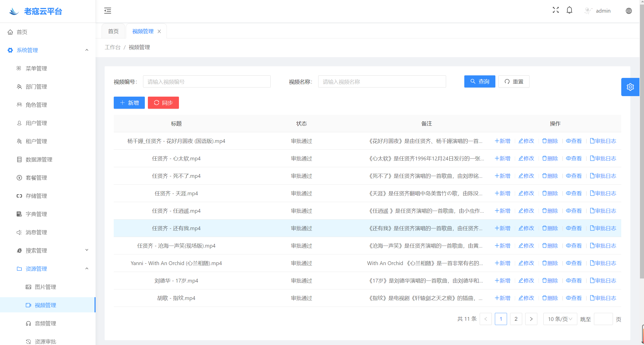This screenshot has height=345, width=644.
Task: Open the 10 条/页 page size dropdown
Action: coord(560,319)
